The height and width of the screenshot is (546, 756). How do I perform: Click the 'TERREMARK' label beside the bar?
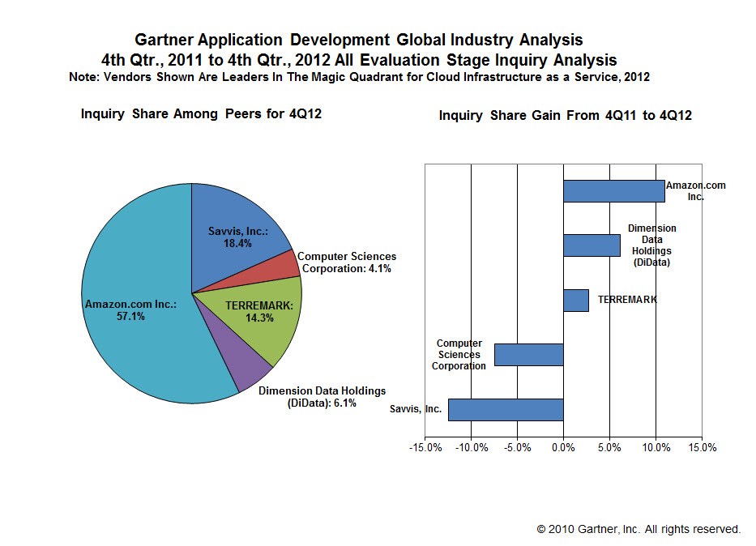click(627, 300)
